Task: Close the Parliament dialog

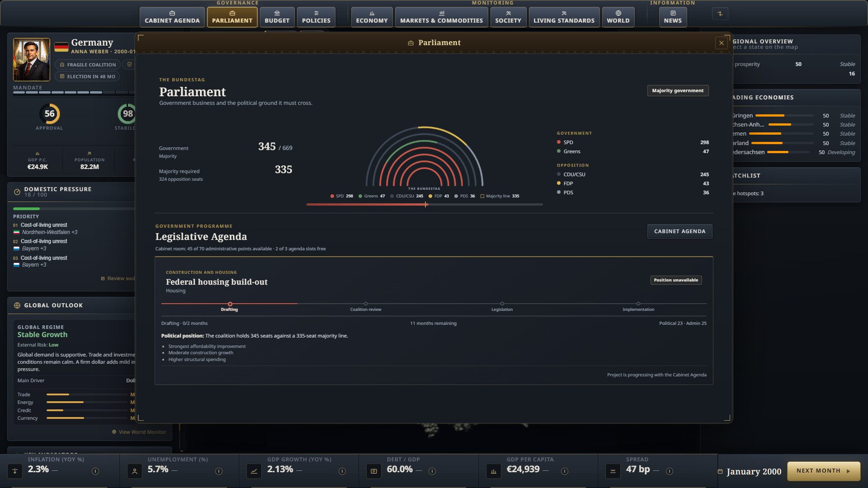Action: point(722,43)
